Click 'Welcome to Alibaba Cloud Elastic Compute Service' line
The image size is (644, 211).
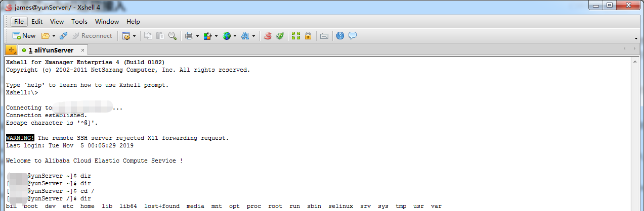coord(94,161)
